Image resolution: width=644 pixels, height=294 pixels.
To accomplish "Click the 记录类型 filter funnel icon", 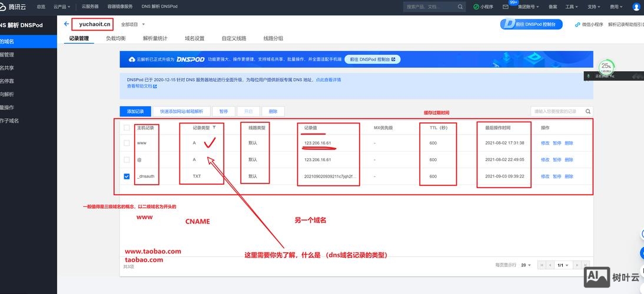I will [x=214, y=128].
